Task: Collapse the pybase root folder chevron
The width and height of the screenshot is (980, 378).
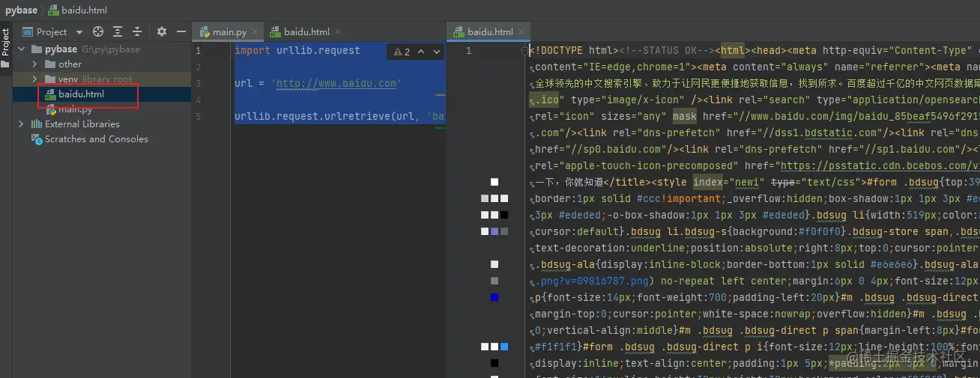Action: (x=21, y=49)
